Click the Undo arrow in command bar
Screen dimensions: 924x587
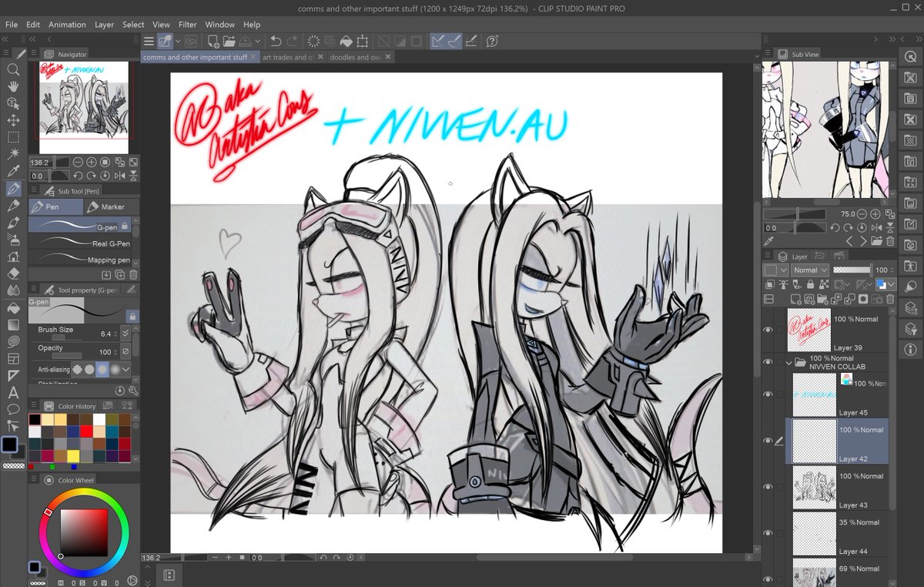click(x=276, y=41)
